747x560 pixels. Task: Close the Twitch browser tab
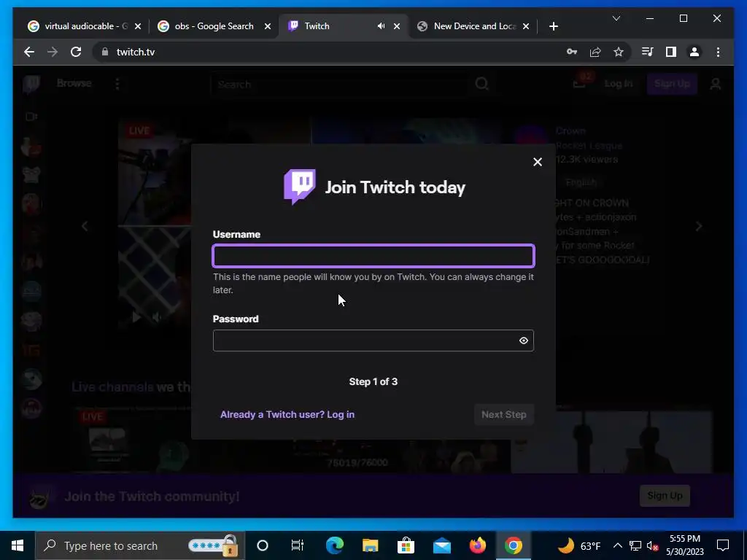pos(397,26)
